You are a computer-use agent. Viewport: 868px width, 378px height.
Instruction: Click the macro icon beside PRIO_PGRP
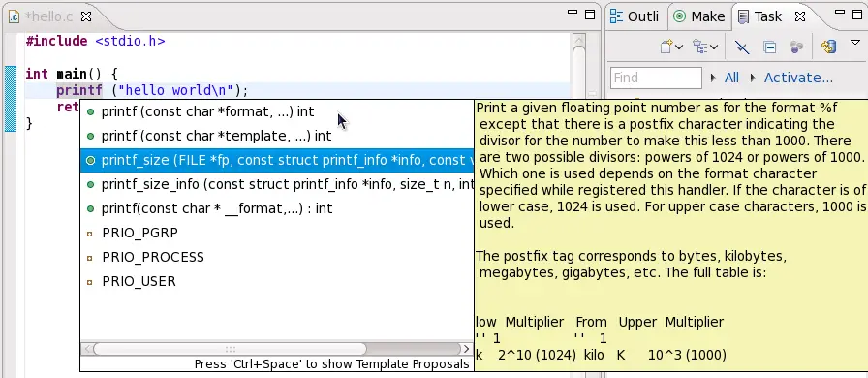click(x=90, y=234)
